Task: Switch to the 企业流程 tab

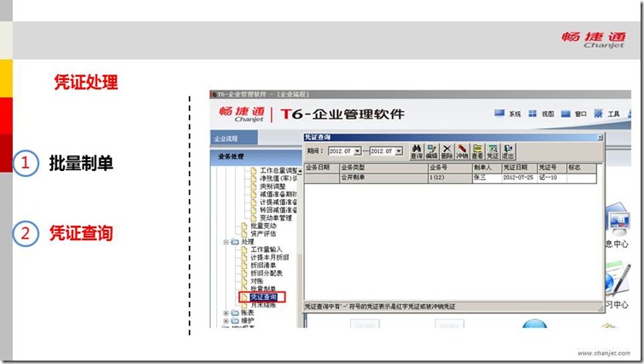Action: (234, 138)
